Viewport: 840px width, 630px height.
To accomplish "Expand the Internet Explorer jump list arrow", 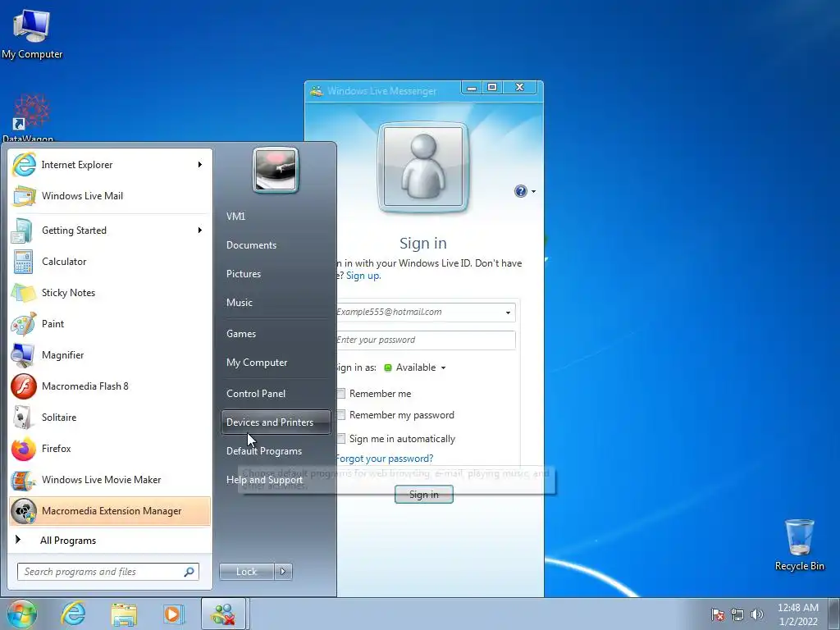I will pyautogui.click(x=200, y=164).
